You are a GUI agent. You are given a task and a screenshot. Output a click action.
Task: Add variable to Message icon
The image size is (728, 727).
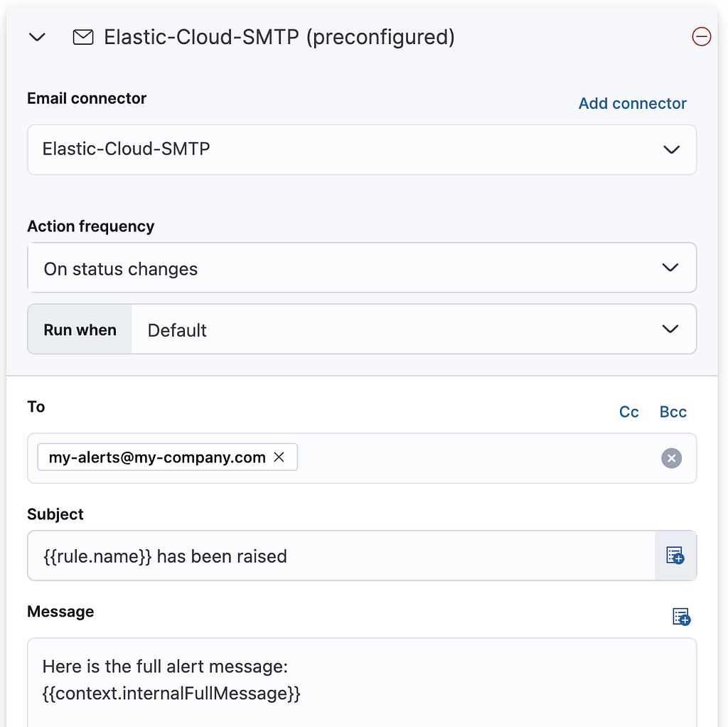click(681, 617)
